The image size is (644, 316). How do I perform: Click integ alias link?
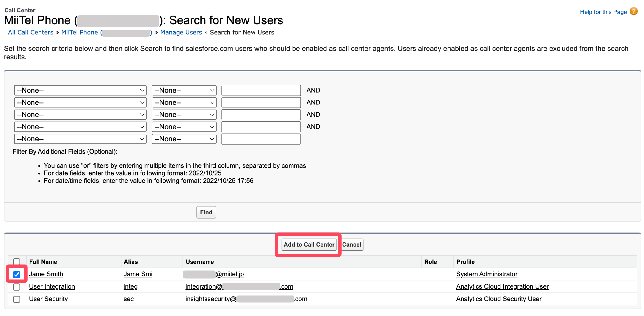[130, 286]
